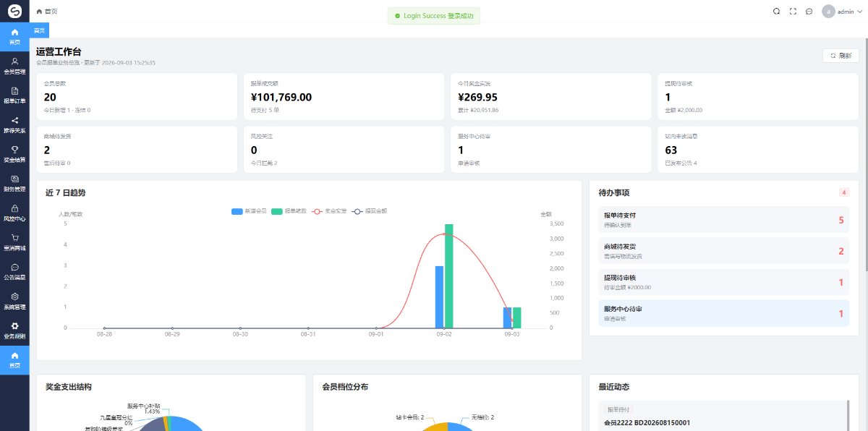Open 重消商城 with the shopping cart icon
This screenshot has width=868, height=431.
coord(14,242)
